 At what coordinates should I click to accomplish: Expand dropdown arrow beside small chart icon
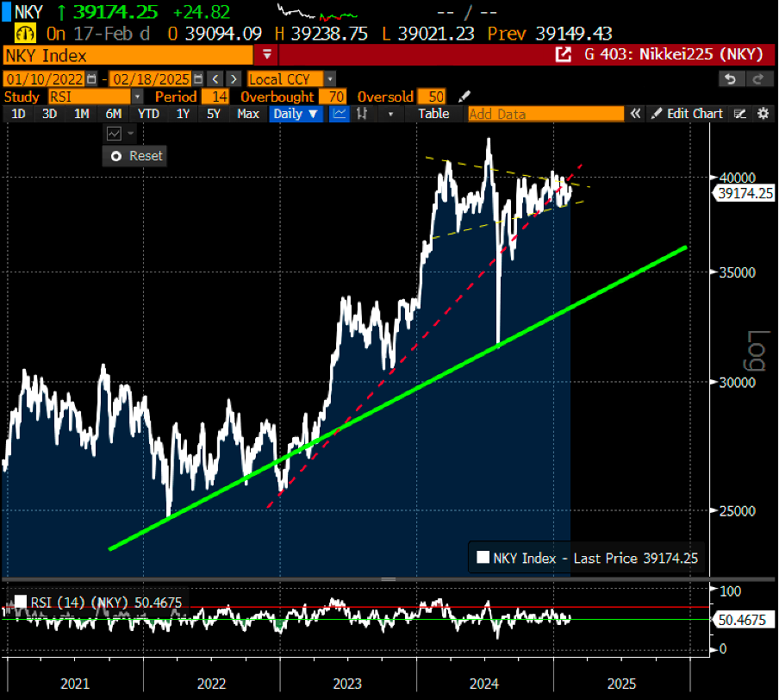131,134
